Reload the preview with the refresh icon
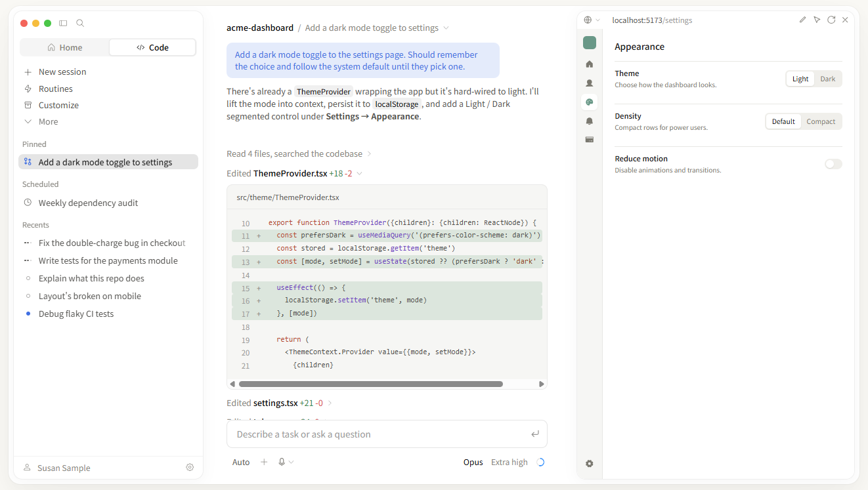868x490 pixels. pos(831,20)
